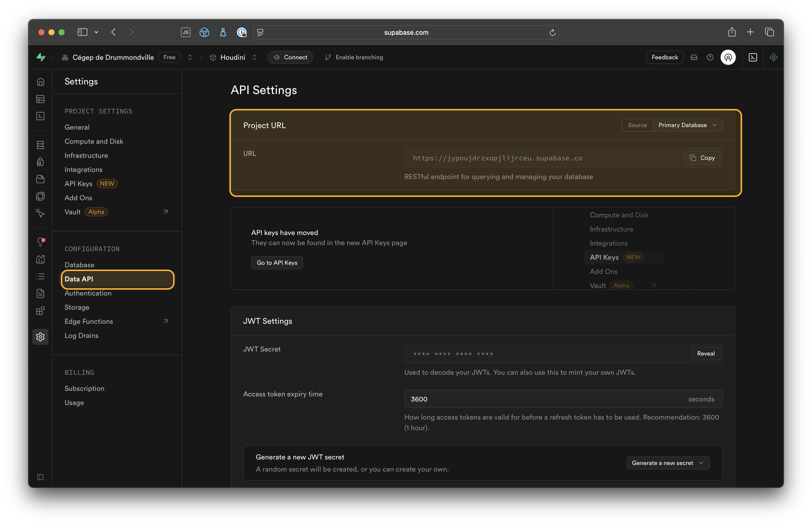Screen dimensions: 812x525
Task: Open a new browser tab
Action: point(750,32)
